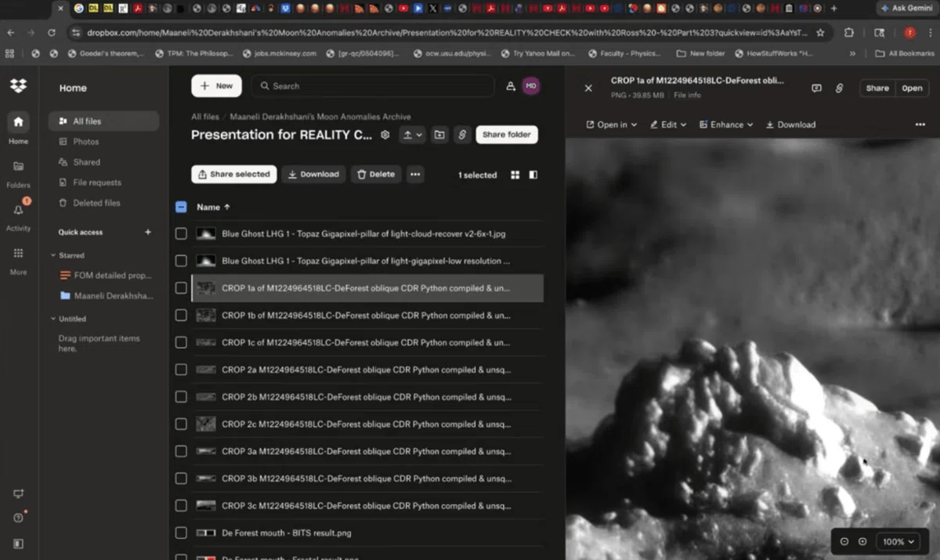Open the comments icon in preview header
This screenshot has height=560, width=940.
pyautogui.click(x=816, y=89)
